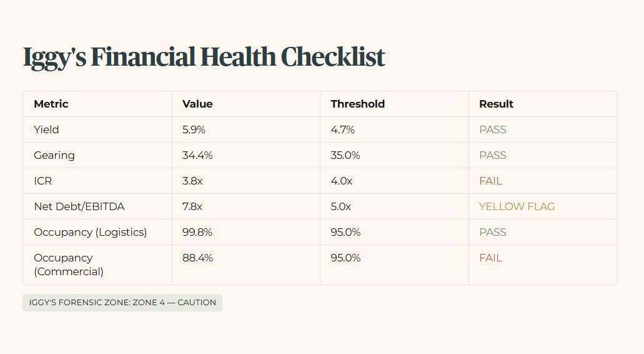
Task: Click the Result column header
Action: click(x=496, y=104)
